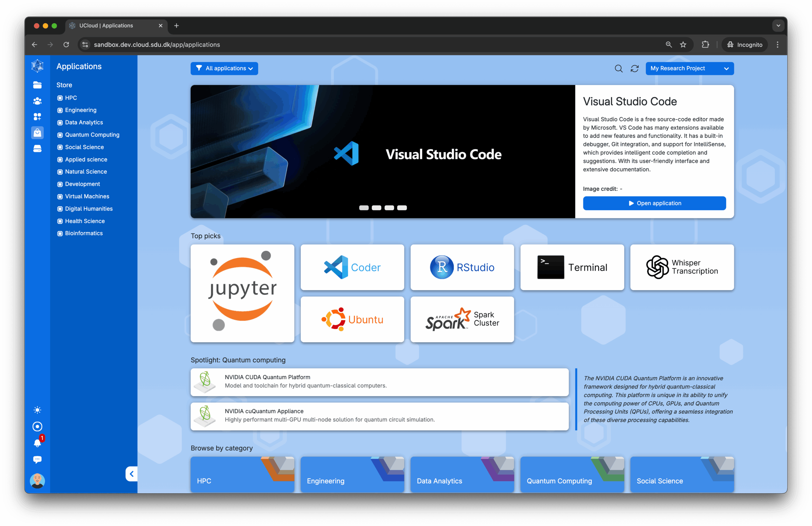Click the Visual Studio Code banner image
The width and height of the screenshot is (812, 526).
tap(383, 151)
